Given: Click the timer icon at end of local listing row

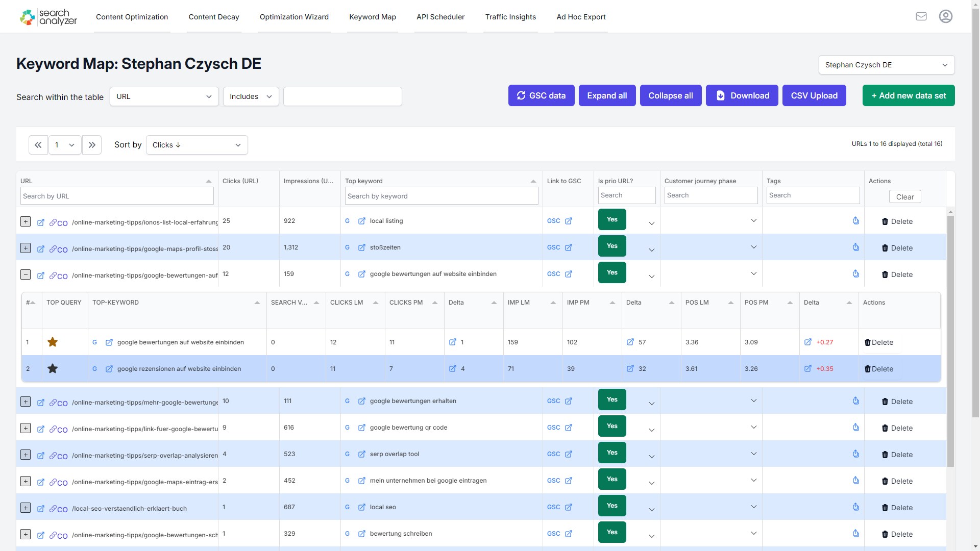Looking at the screenshot, I should (x=855, y=220).
